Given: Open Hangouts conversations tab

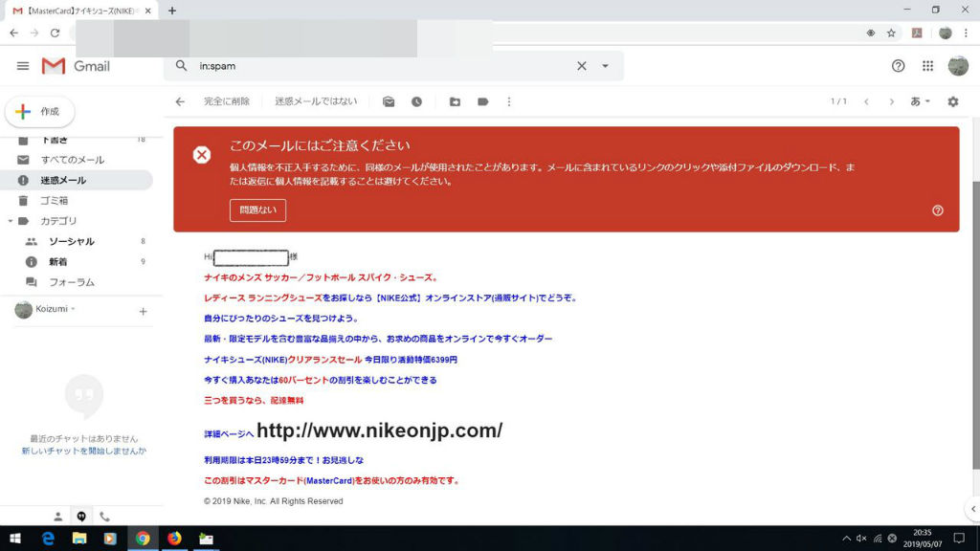Looking at the screenshot, I should tap(81, 516).
